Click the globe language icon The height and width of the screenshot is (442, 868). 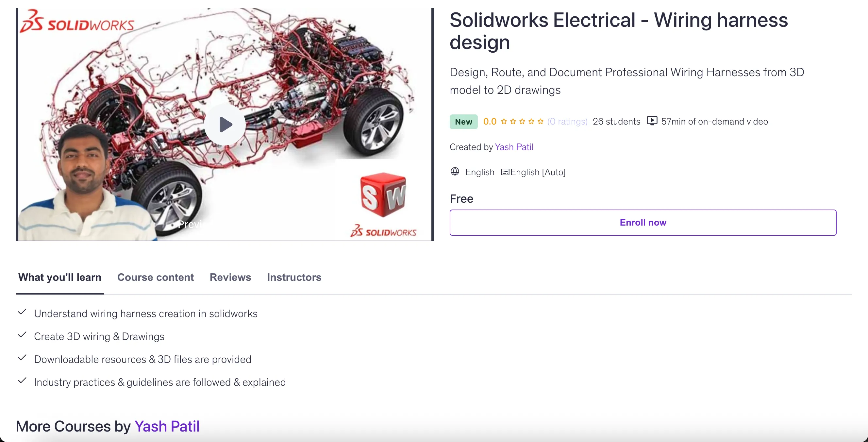pyautogui.click(x=455, y=172)
